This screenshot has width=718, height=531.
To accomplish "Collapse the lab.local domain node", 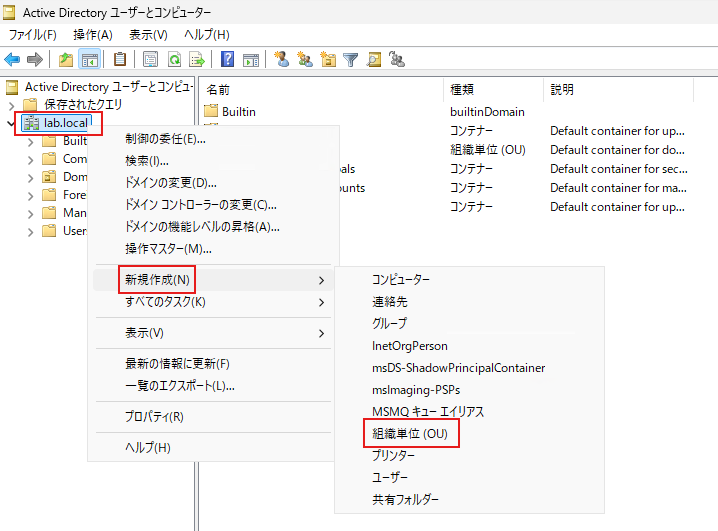I will pos(11,123).
